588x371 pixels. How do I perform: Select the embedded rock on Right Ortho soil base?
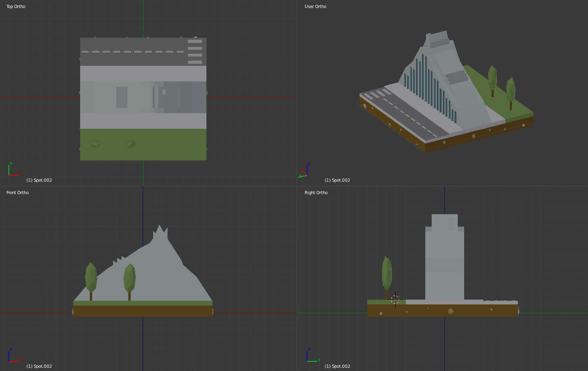tap(451, 311)
